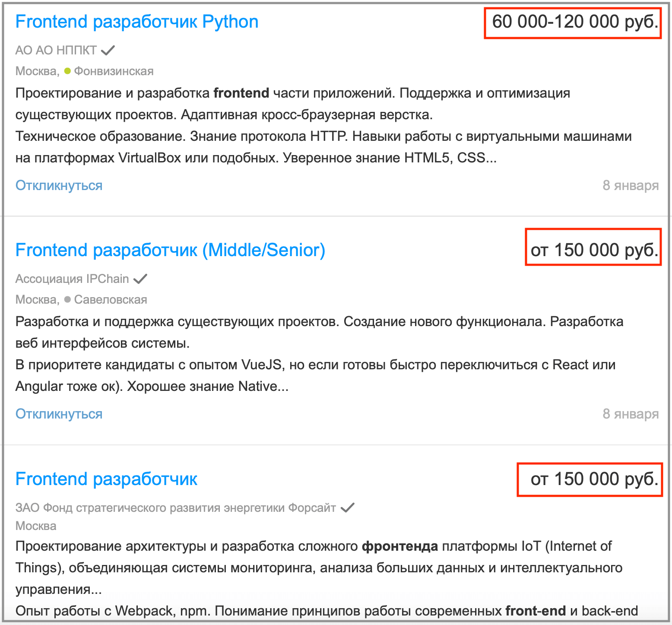Select the Фонвизинская metro station

(114, 71)
